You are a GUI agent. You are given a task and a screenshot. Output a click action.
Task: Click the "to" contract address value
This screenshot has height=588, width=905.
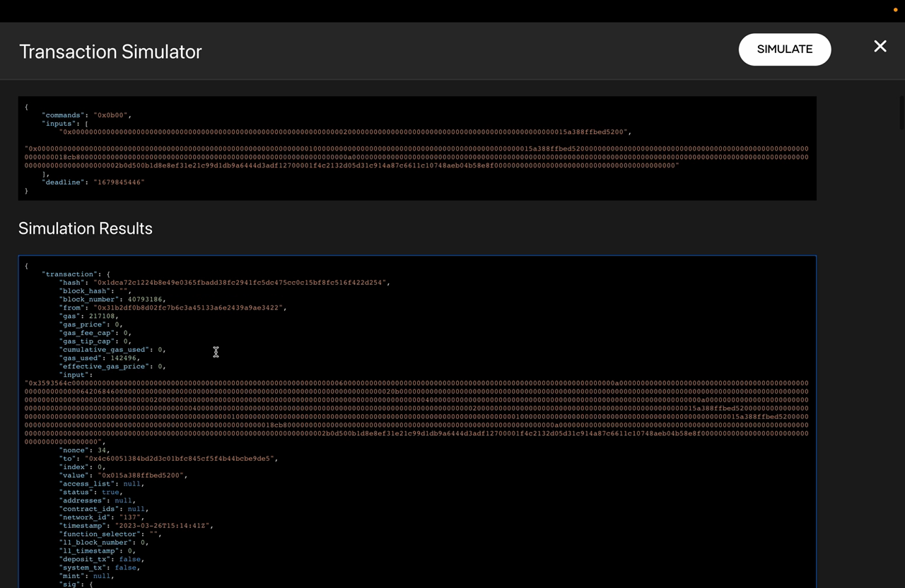(x=179, y=459)
